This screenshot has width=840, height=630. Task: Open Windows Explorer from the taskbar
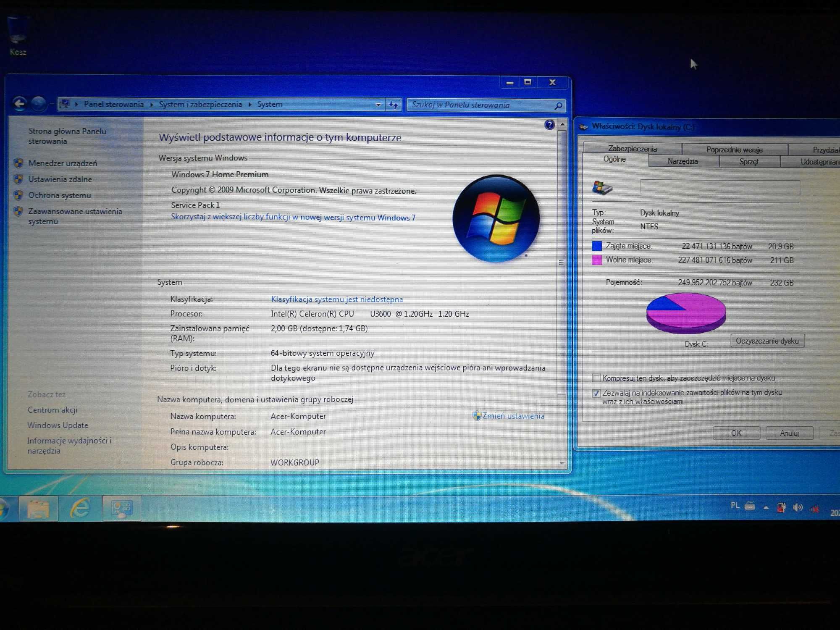click(x=38, y=508)
